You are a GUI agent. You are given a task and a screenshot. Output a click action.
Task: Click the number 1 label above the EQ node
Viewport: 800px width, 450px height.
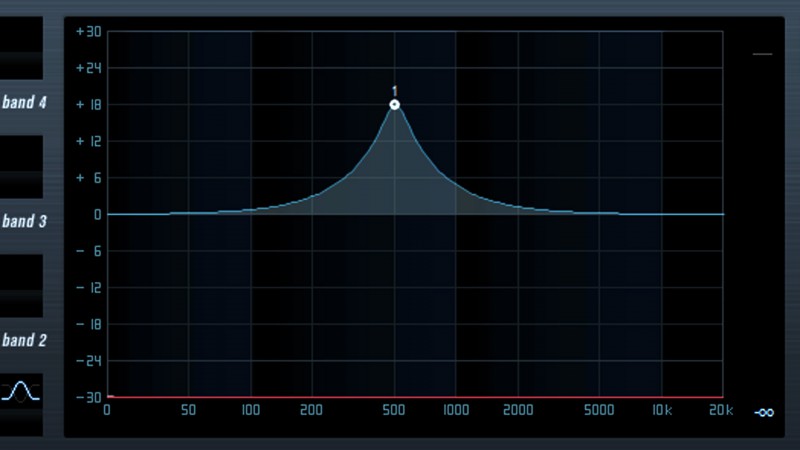tap(394, 91)
